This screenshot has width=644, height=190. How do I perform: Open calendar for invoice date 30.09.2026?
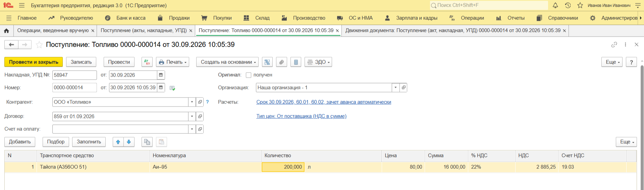[x=161, y=75]
